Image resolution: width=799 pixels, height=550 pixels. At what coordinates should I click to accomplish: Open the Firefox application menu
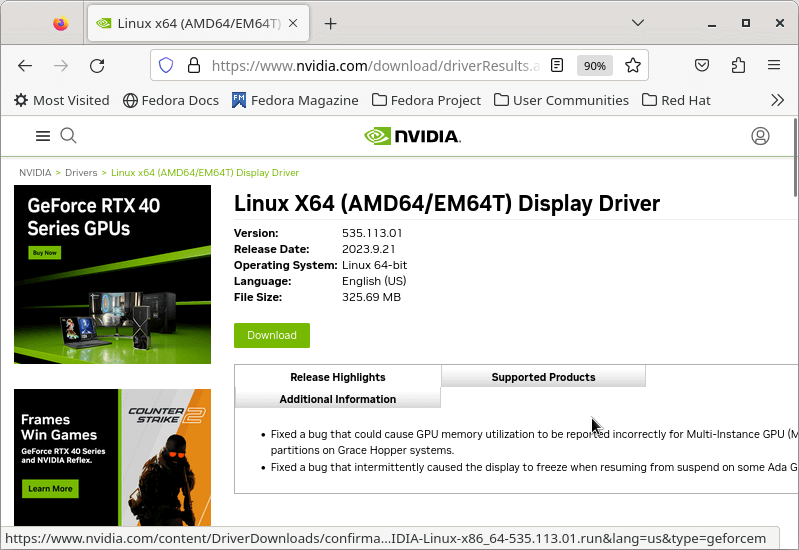point(774,65)
